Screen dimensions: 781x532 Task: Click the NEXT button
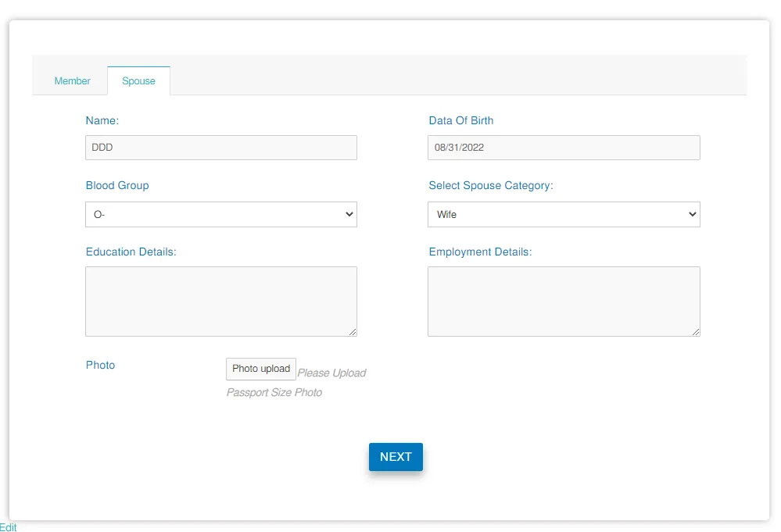pyautogui.click(x=396, y=457)
